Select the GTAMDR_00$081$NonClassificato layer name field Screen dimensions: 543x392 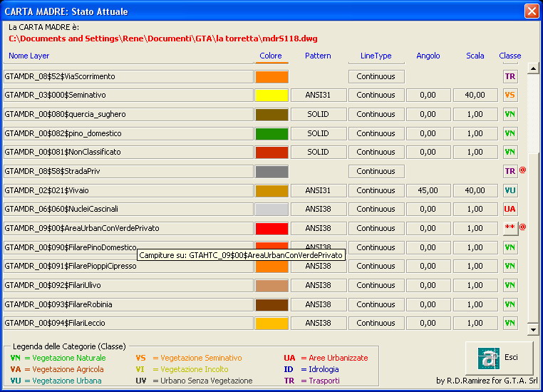coord(128,153)
